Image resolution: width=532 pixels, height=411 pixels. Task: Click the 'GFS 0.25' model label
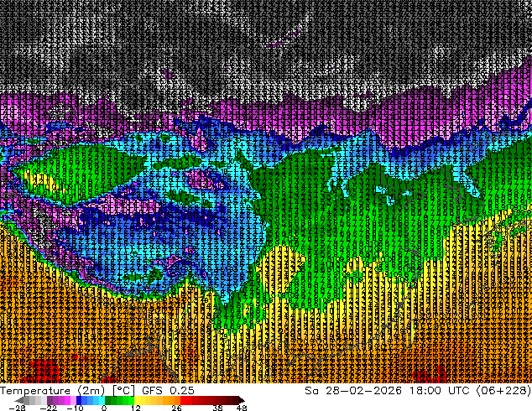point(168,391)
